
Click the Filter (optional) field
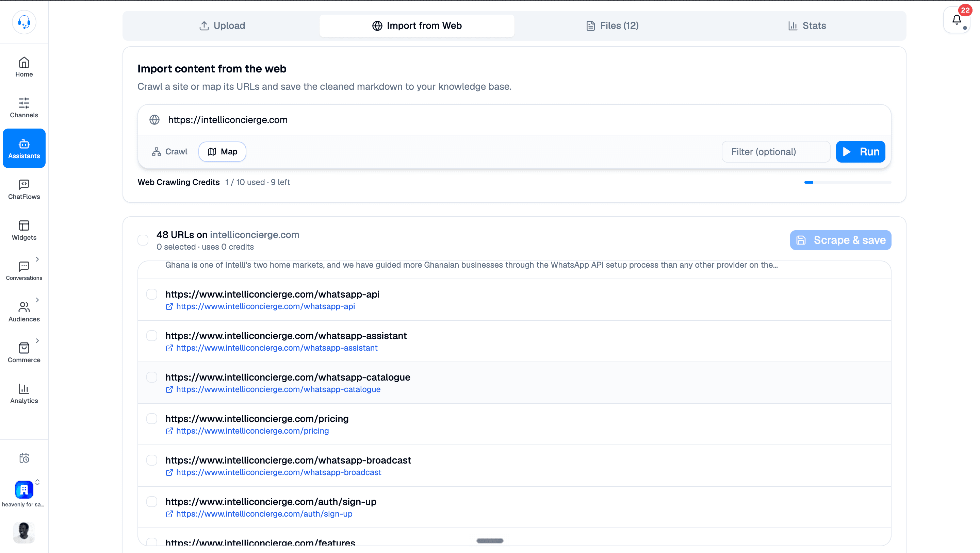[776, 152]
